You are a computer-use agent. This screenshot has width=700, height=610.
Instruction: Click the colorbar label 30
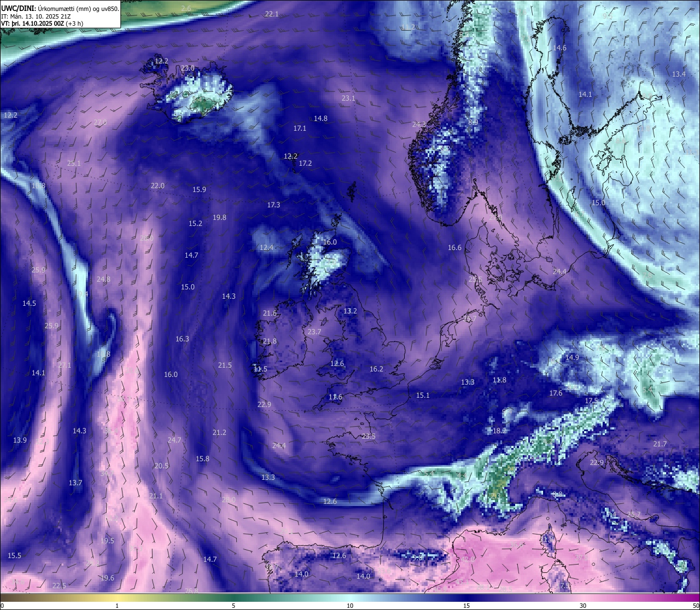583,606
